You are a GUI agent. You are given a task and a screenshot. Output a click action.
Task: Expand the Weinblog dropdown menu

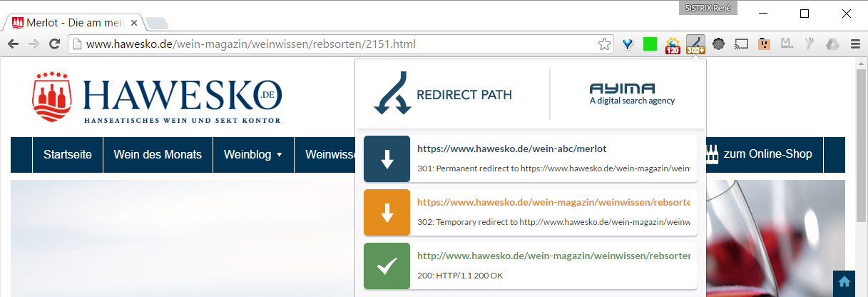(x=253, y=154)
